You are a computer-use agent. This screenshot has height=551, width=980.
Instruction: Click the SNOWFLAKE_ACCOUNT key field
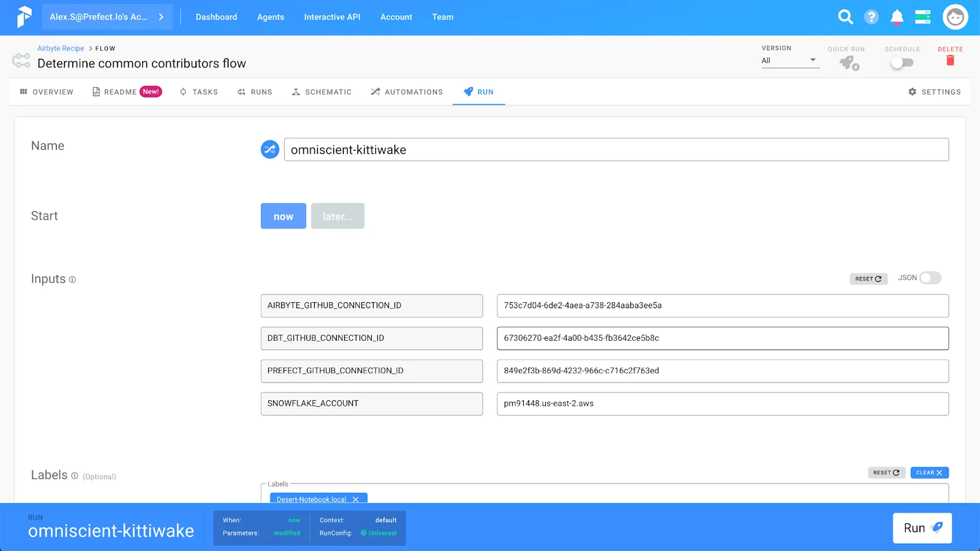tap(372, 404)
